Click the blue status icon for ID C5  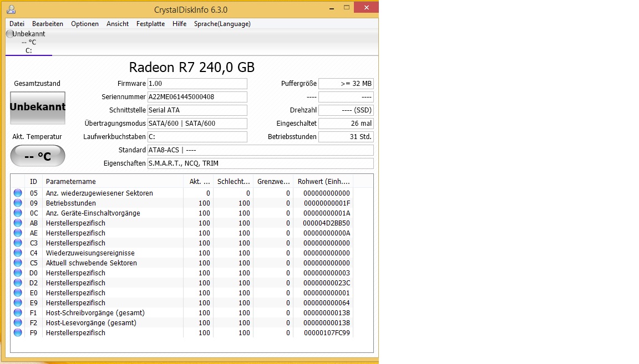pos(18,263)
